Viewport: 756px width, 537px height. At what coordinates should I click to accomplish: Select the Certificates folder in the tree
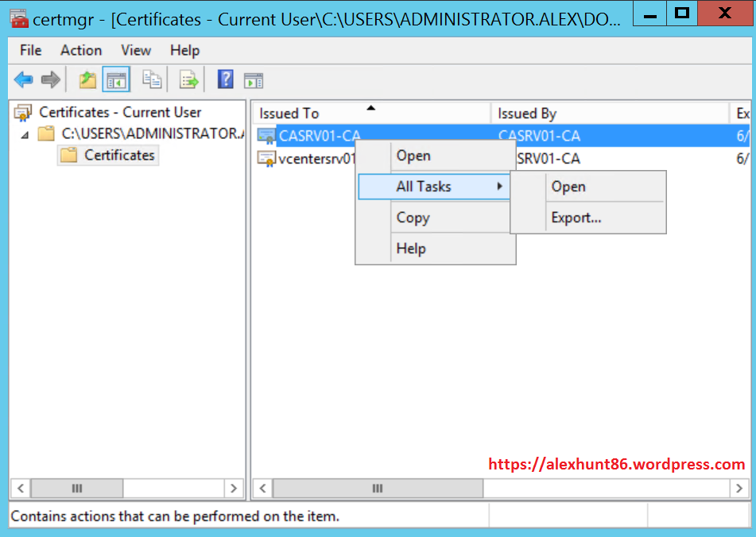pyautogui.click(x=119, y=156)
